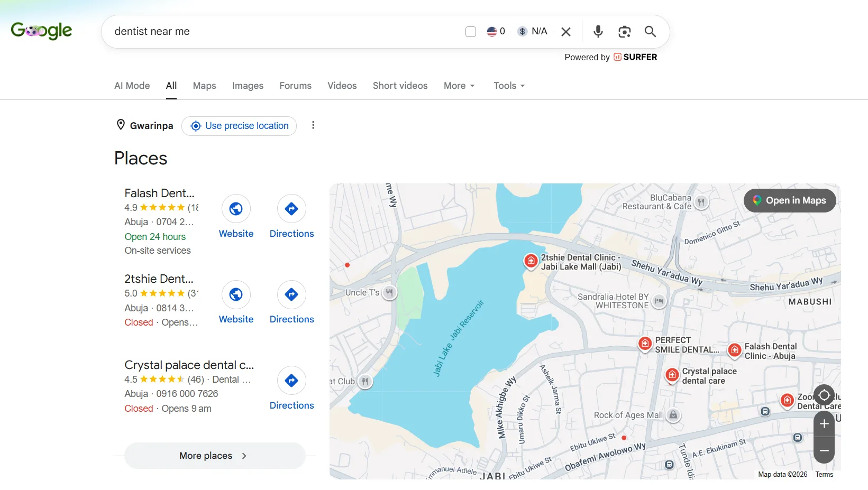Image resolution: width=868 pixels, height=490 pixels.
Task: Click the 'Places' heading
Action: (141, 159)
